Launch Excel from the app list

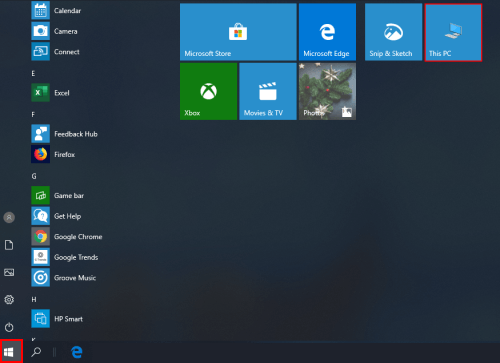pos(40,93)
